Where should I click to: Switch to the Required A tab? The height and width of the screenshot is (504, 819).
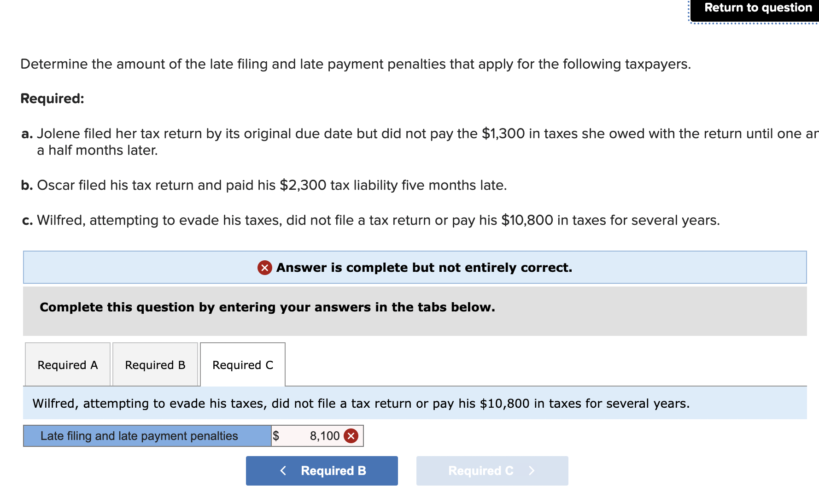[67, 364]
